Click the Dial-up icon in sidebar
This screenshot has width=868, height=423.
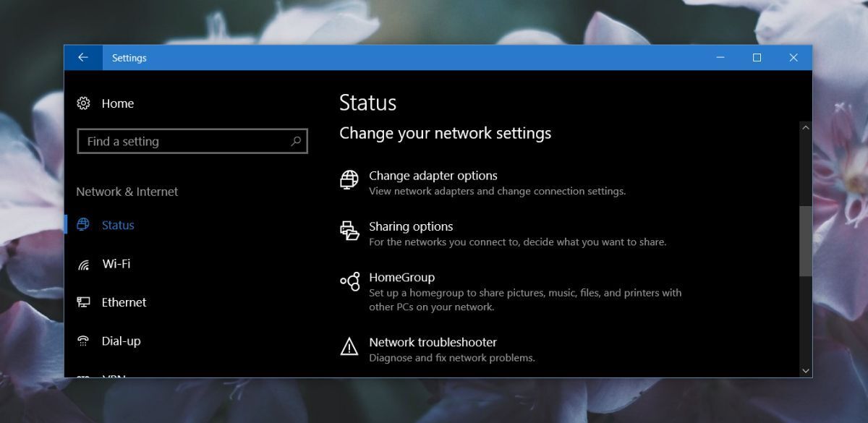tap(83, 341)
